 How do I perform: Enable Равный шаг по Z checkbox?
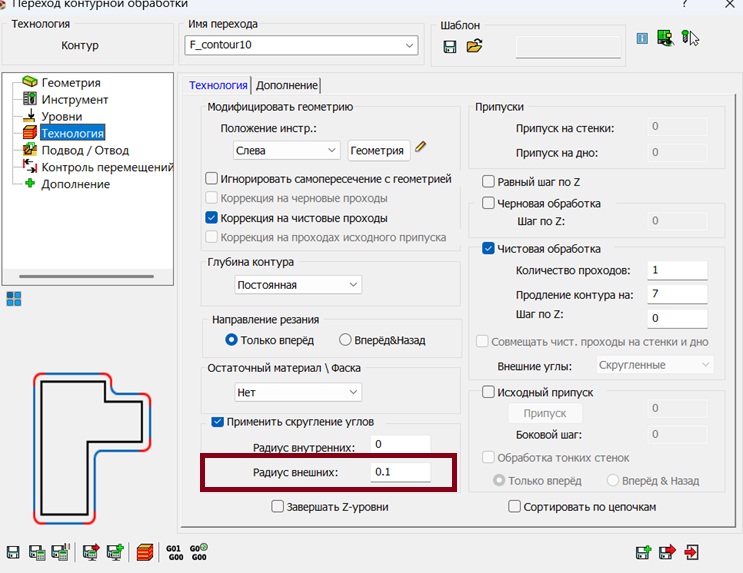point(488,182)
